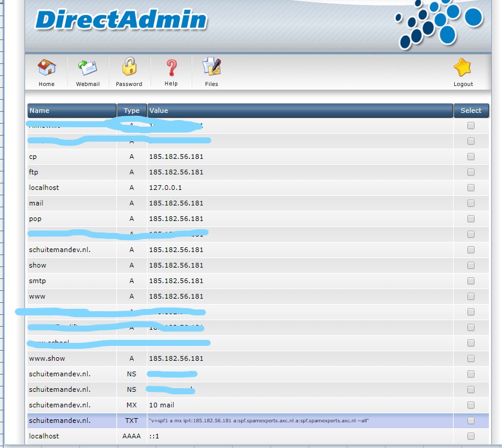Screen dimensions: 502x448
Task: Click the 'show' record name
Action: click(x=38, y=265)
